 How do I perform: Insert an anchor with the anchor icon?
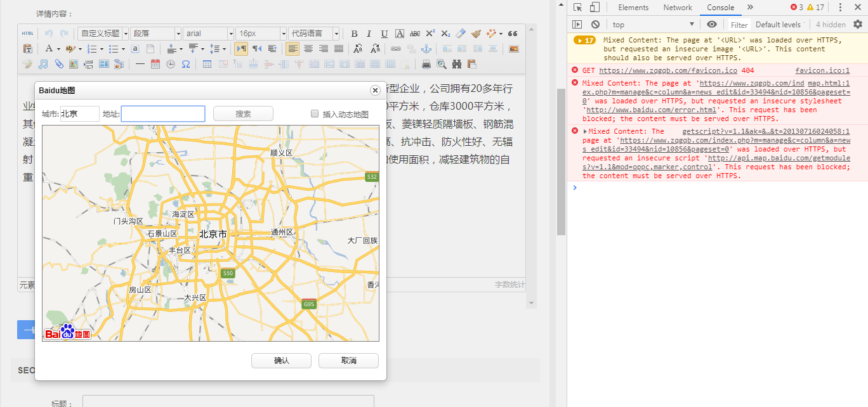coord(426,49)
